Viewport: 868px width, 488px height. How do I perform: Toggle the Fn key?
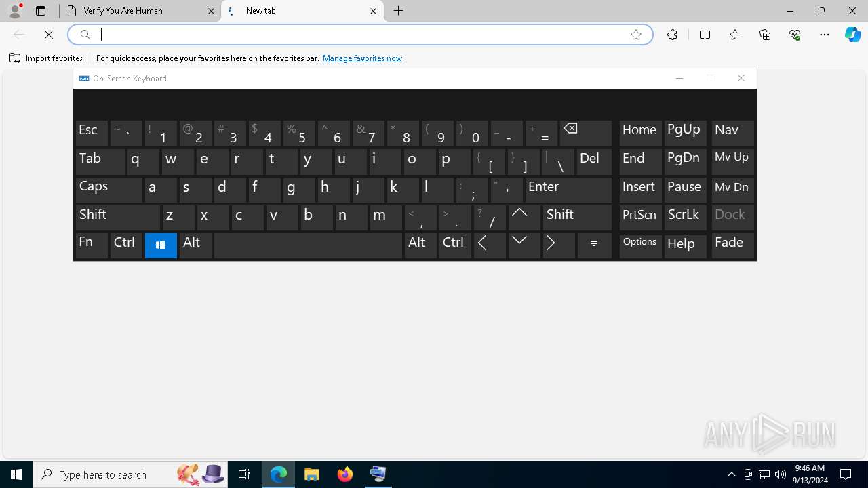tap(92, 245)
